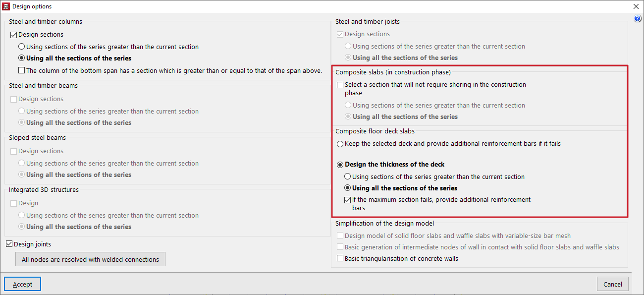The width and height of the screenshot is (644, 295).
Task: Click the blue help question mark icon
Action: tap(638, 19)
